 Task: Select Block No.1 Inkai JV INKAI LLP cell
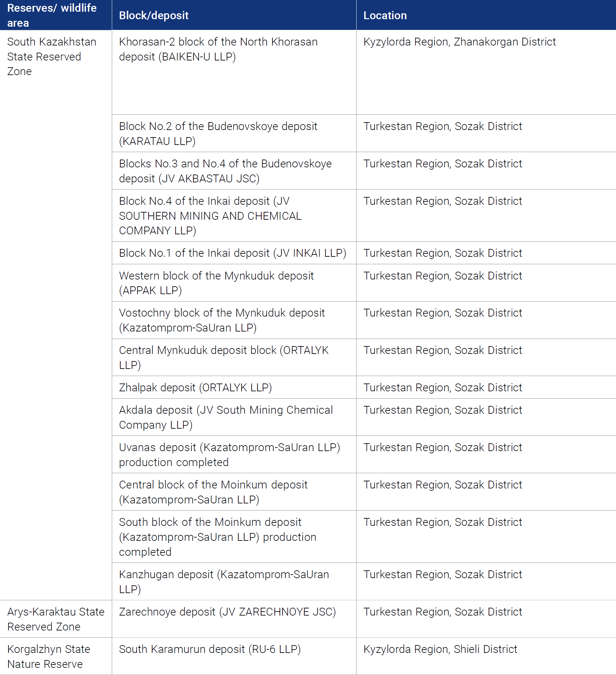[x=234, y=253]
